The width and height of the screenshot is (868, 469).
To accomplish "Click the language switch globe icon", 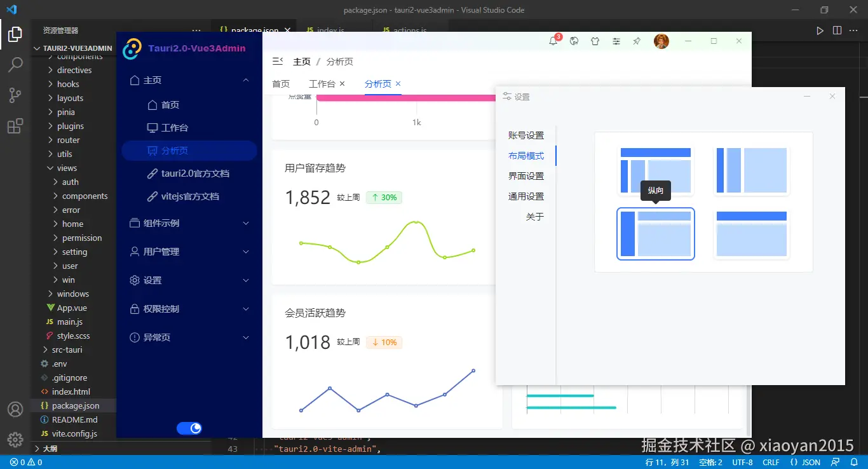I will [x=574, y=40].
